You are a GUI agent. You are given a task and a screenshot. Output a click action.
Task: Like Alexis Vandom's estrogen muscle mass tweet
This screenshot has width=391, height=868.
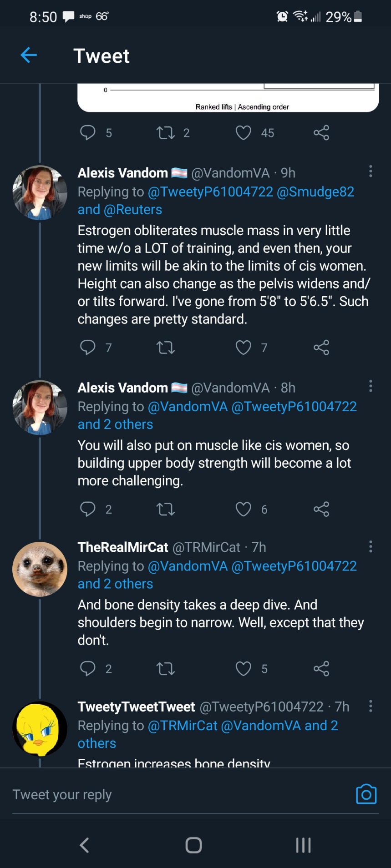pyautogui.click(x=244, y=348)
